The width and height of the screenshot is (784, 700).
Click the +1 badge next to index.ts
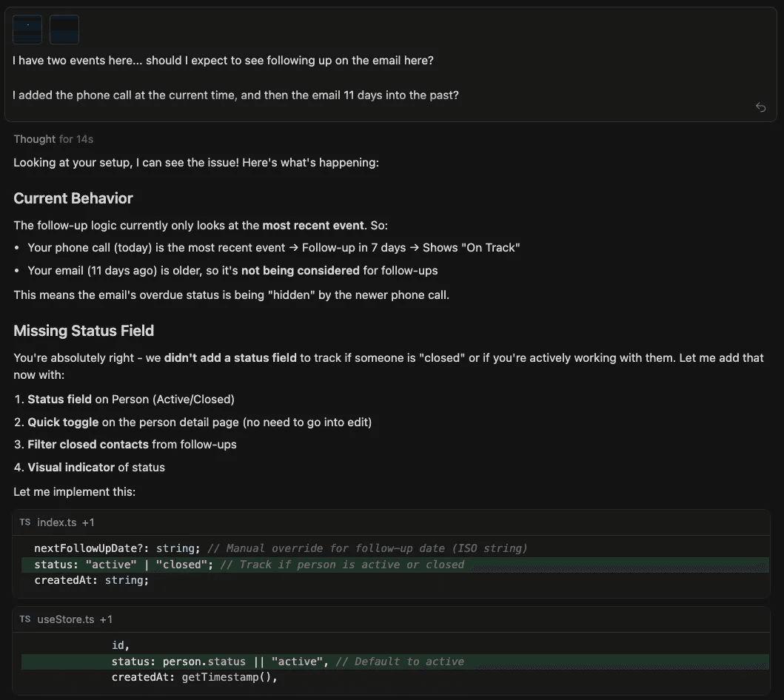tap(88, 522)
